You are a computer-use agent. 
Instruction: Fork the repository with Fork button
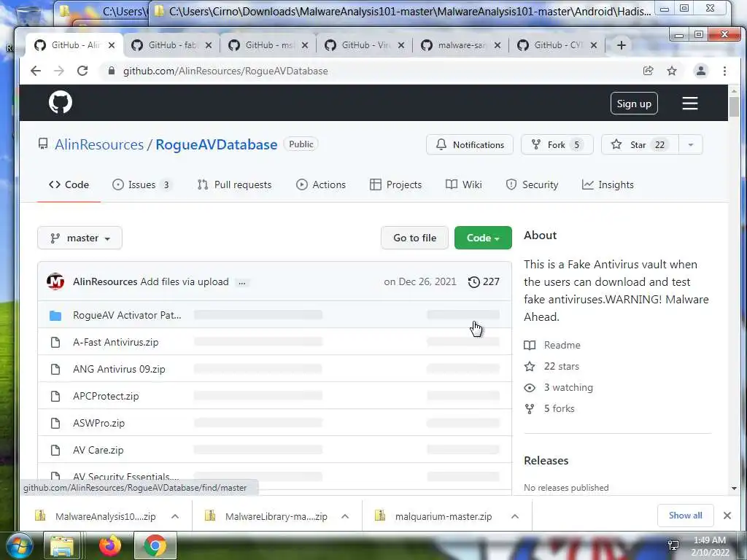coord(557,145)
